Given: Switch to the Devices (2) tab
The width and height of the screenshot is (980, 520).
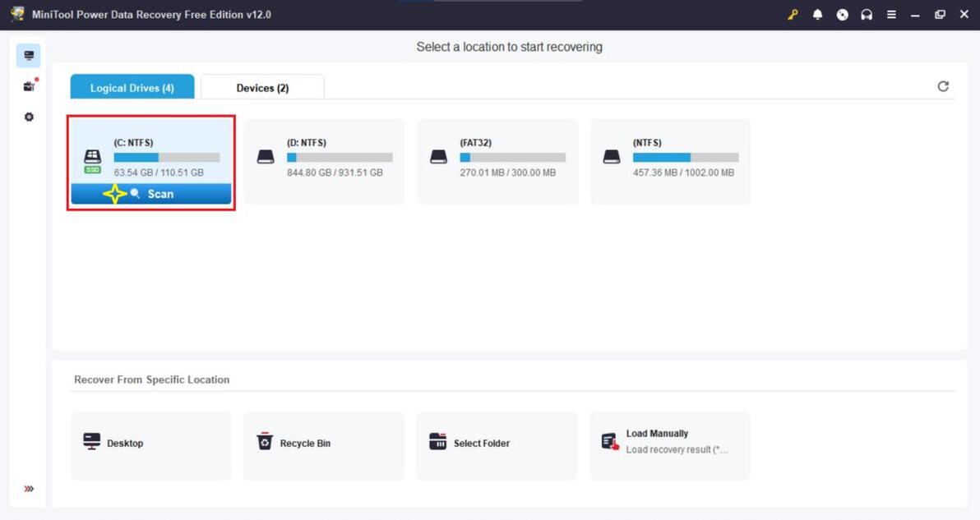Looking at the screenshot, I should click(262, 87).
